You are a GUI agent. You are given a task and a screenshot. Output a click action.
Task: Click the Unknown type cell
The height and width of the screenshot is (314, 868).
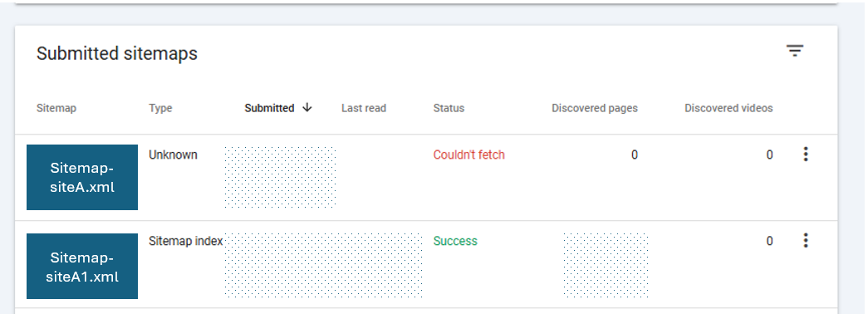(173, 155)
